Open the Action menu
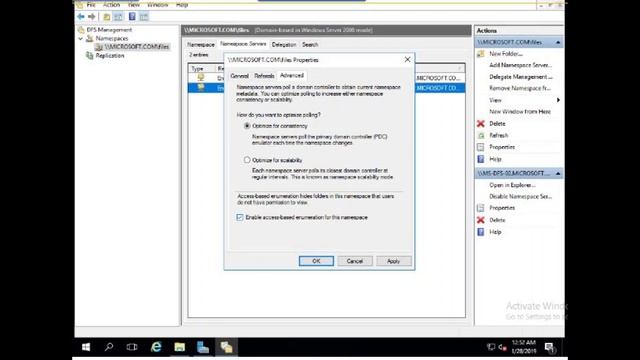 (x=111, y=5)
